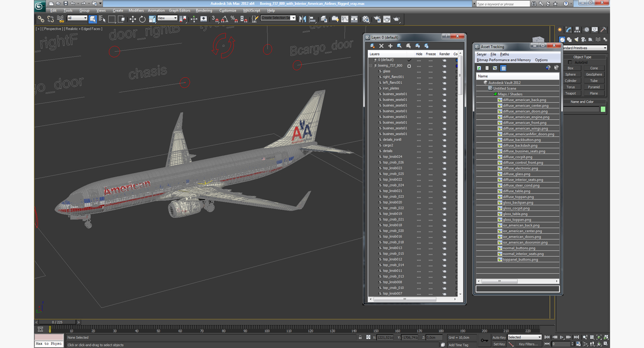Collapse the boeing_737_800 layer tree
This screenshot has height=348, width=644.
coord(371,66)
